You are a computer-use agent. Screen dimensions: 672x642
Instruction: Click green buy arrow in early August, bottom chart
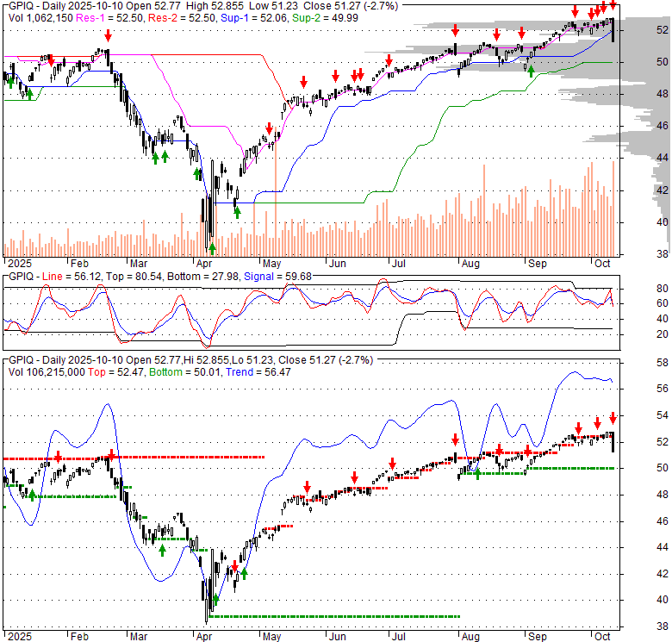(x=477, y=474)
